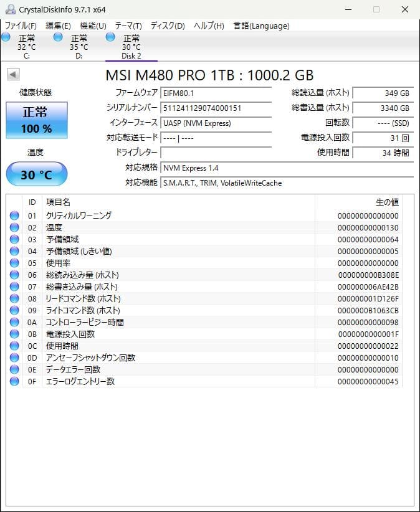
Task: Click status orb for ID 0A コントローラービジー時間
Action: click(14, 322)
